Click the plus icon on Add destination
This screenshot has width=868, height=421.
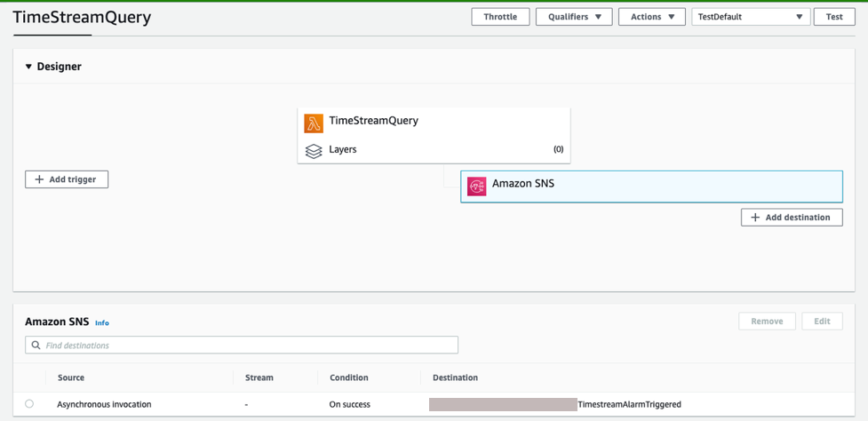pyautogui.click(x=755, y=218)
